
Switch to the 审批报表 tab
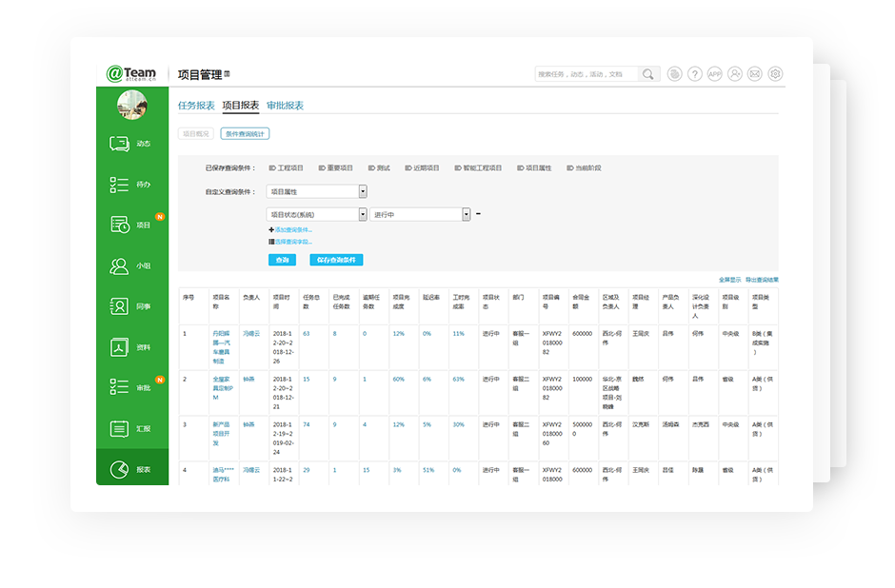(285, 106)
